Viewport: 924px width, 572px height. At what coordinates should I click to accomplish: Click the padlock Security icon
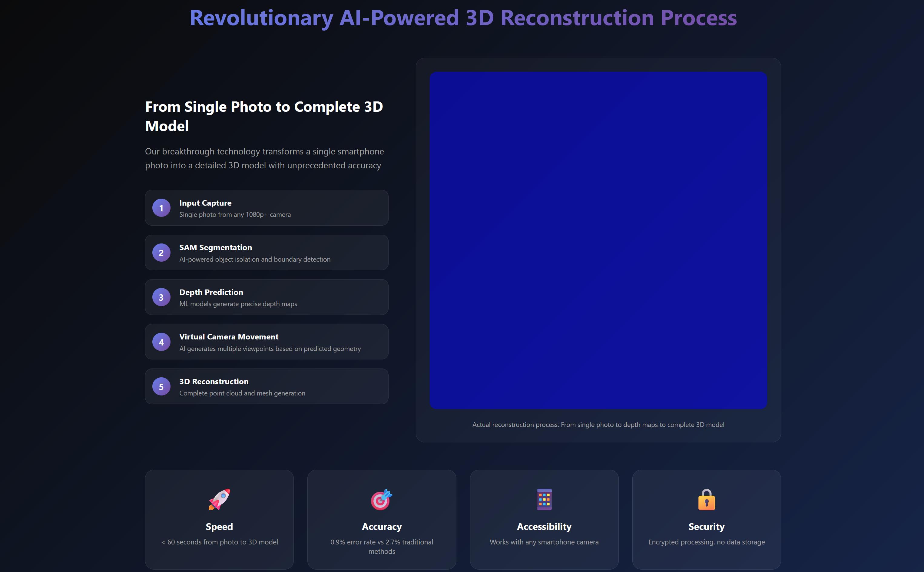pos(707,499)
